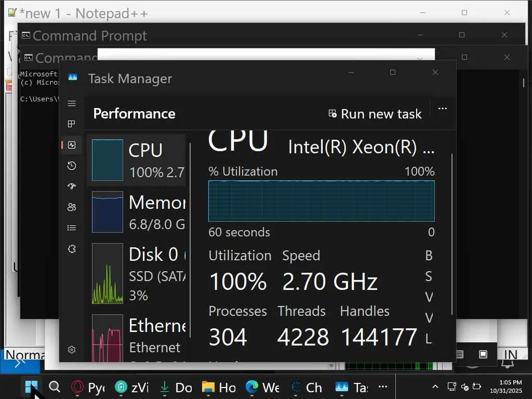The width and height of the screenshot is (532, 399).
Task: Open the Services puzzle-piece icon
Action: [x=72, y=249]
